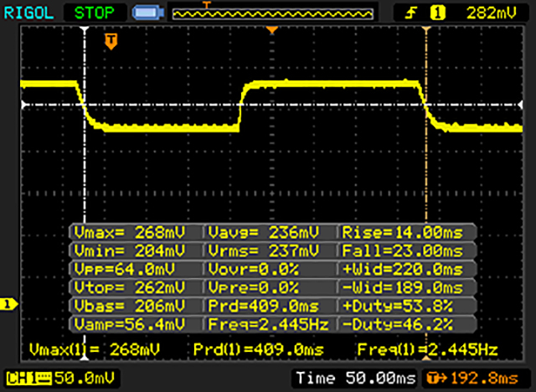
Task: Click the rising edge trigger icon
Action: [411, 13]
